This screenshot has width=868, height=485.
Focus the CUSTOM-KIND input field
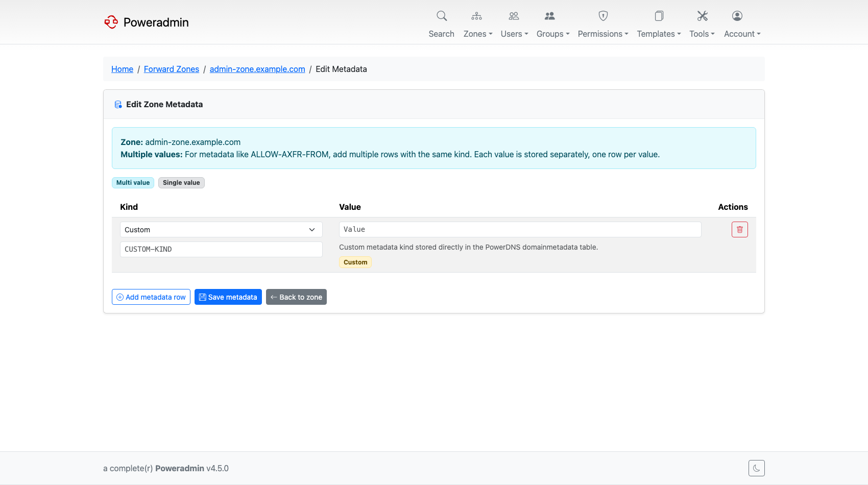coord(221,249)
